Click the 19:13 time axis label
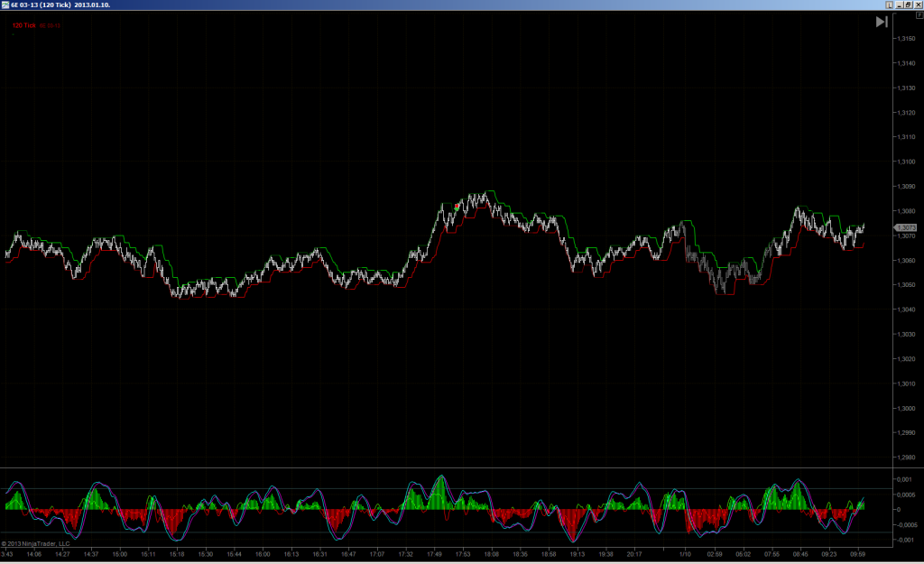Viewport: 924px width, 564px height. (x=577, y=554)
